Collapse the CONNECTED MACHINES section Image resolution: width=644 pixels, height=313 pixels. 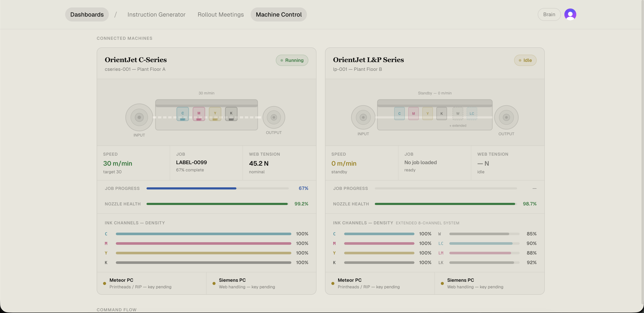tap(124, 38)
